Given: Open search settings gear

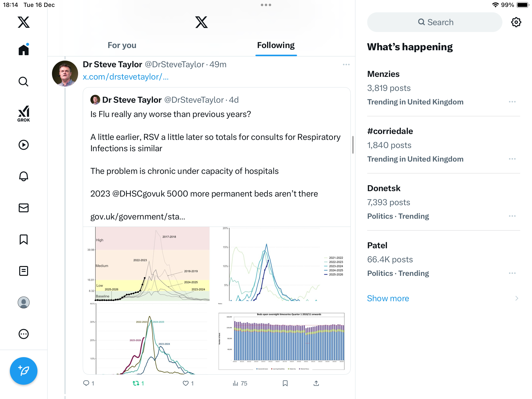Looking at the screenshot, I should tap(516, 22).
